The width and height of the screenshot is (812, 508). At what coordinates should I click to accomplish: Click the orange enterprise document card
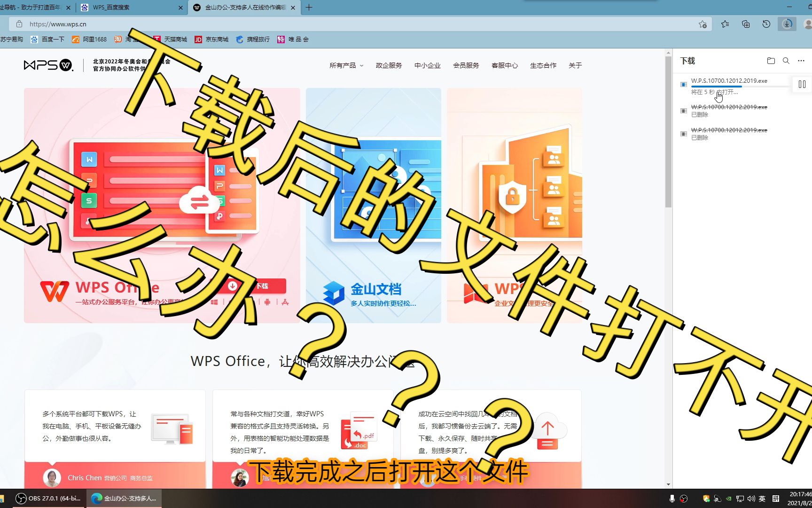[515, 205]
